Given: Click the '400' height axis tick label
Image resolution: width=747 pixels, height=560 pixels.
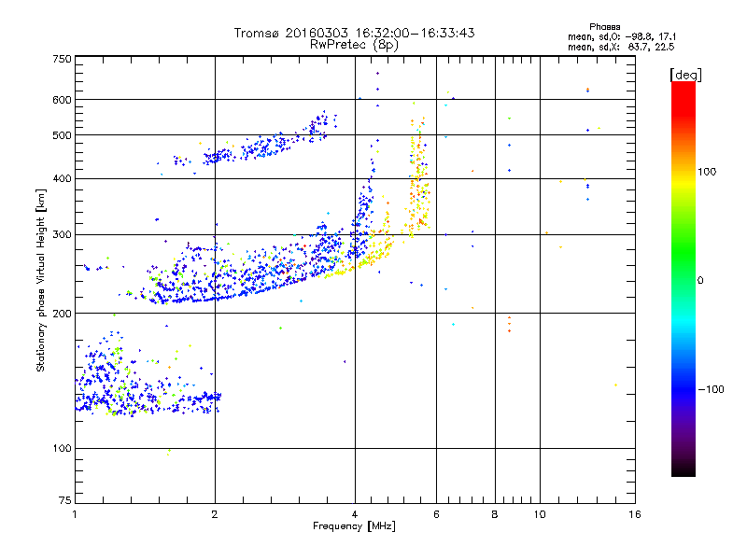Looking at the screenshot, I should (x=62, y=178).
